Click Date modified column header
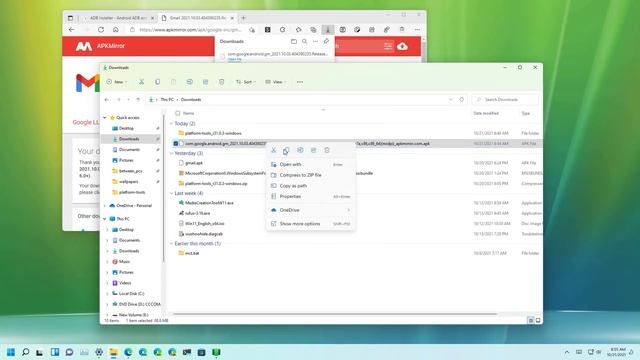640x360 pixels. pos(486,113)
